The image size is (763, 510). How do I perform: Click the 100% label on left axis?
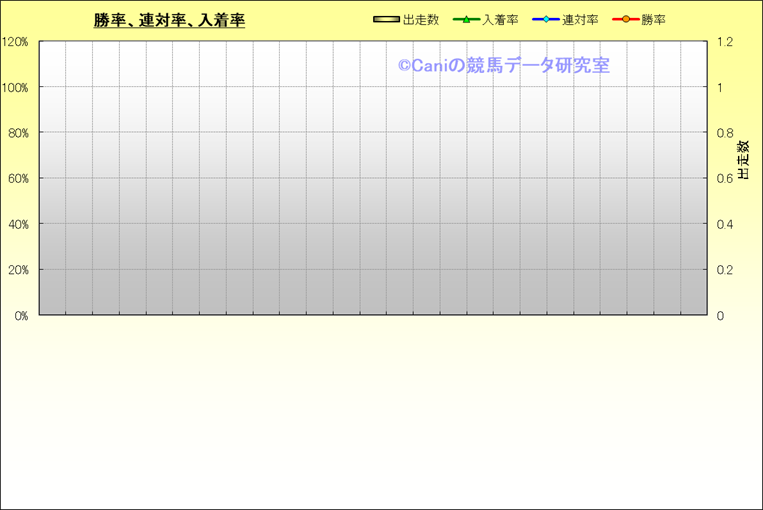15,88
